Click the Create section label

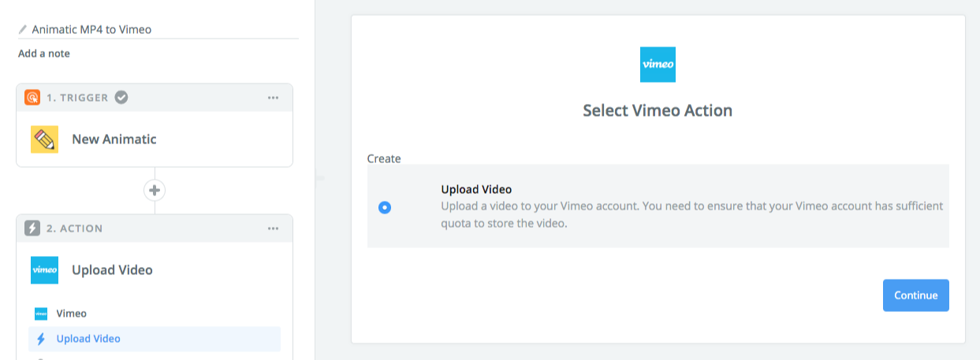click(384, 158)
